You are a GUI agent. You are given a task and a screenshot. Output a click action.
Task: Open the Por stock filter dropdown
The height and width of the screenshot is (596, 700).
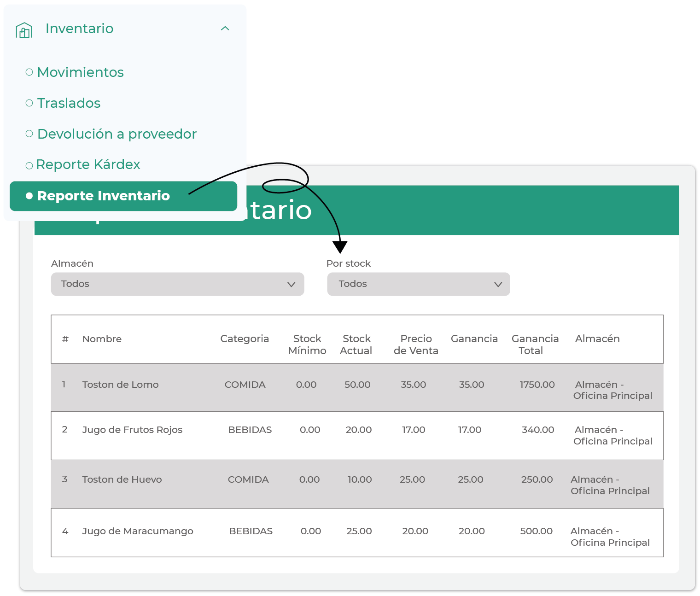click(418, 284)
